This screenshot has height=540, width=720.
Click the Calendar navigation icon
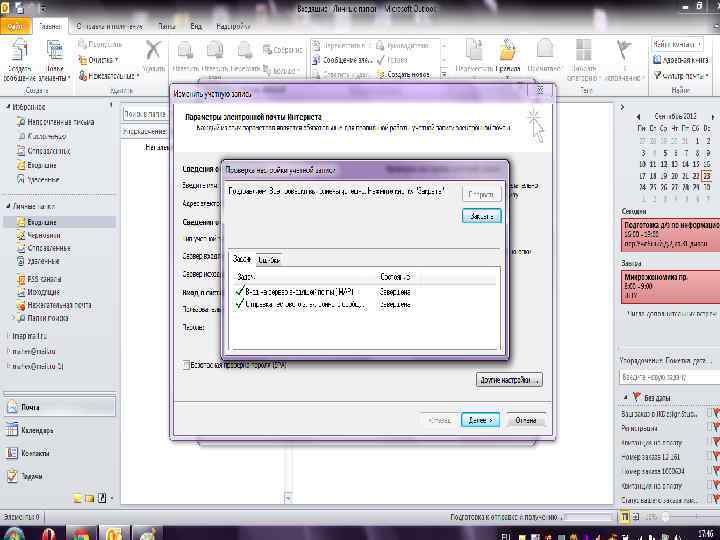12,430
